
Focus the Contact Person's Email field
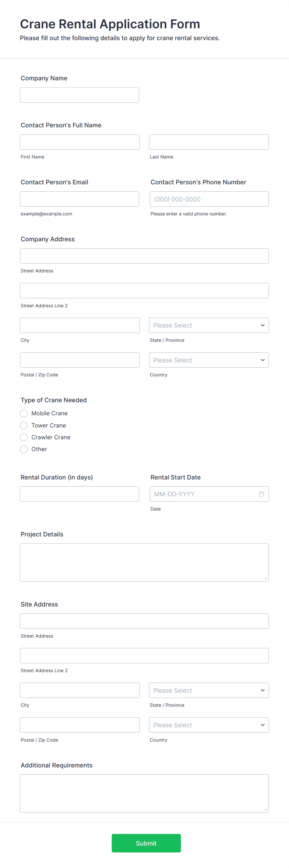pyautogui.click(x=80, y=199)
